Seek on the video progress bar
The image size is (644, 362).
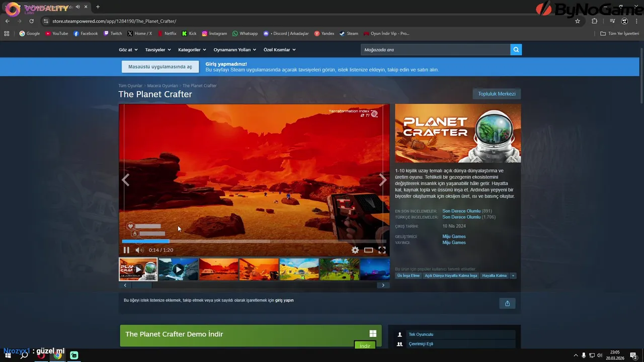[x=254, y=241]
